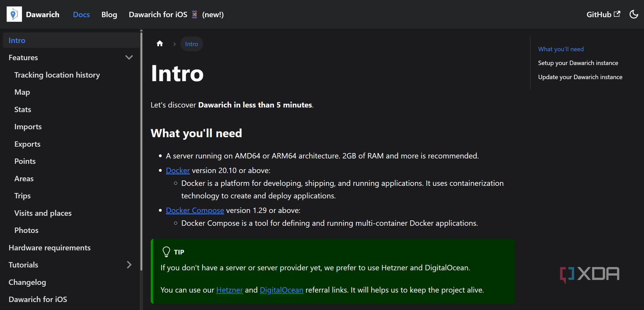Click the TIP lightbulb icon
This screenshot has height=310, width=644.
tap(166, 252)
